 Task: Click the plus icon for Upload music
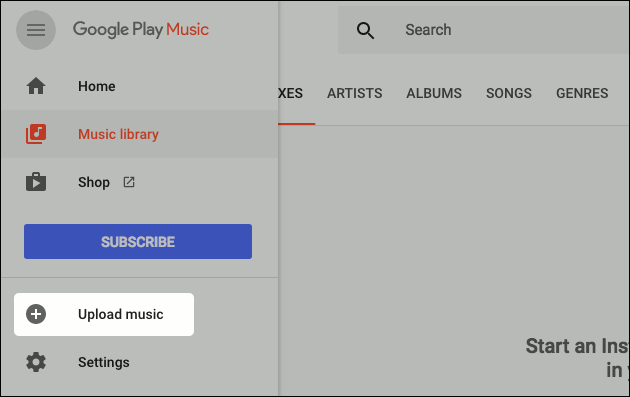pyautogui.click(x=36, y=314)
